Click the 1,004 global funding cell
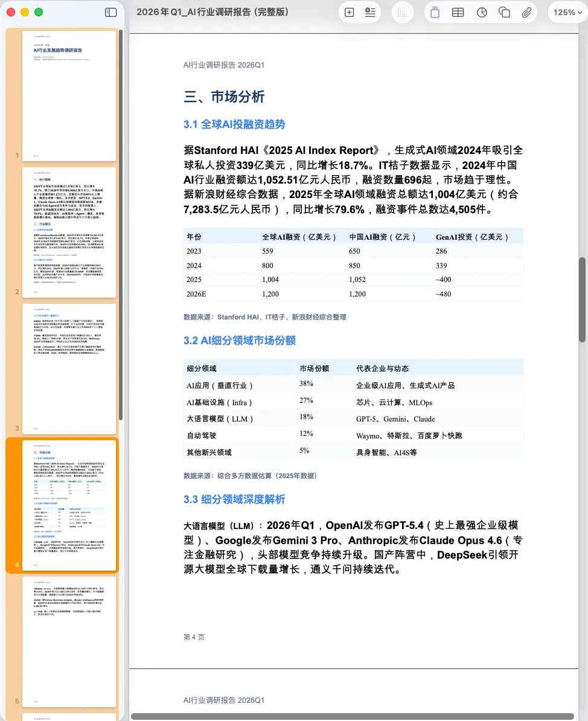The width and height of the screenshot is (588, 721). tap(270, 280)
